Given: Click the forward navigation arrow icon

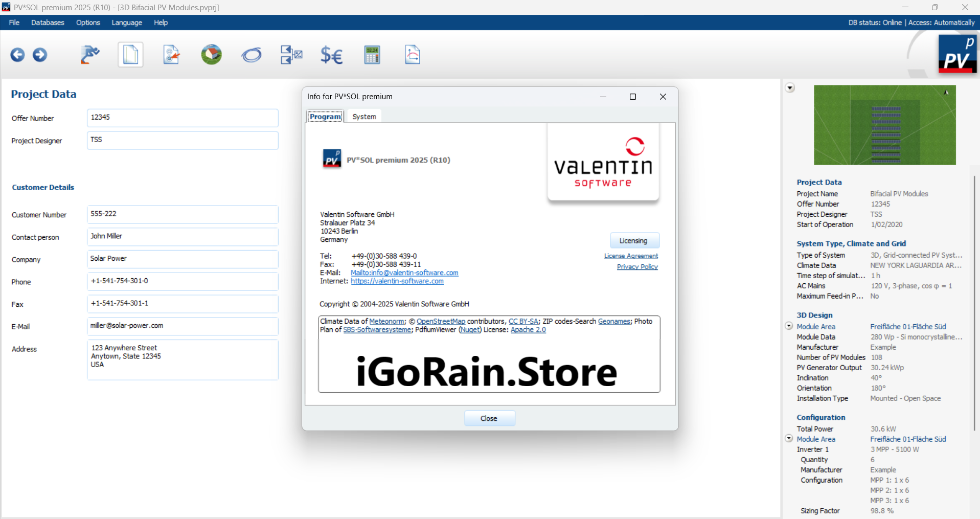Looking at the screenshot, I should [40, 55].
